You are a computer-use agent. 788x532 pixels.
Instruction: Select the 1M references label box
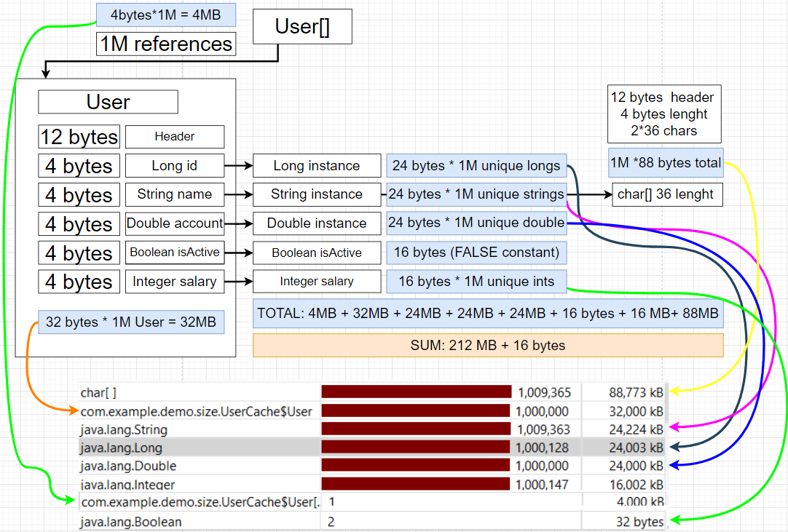[x=166, y=44]
